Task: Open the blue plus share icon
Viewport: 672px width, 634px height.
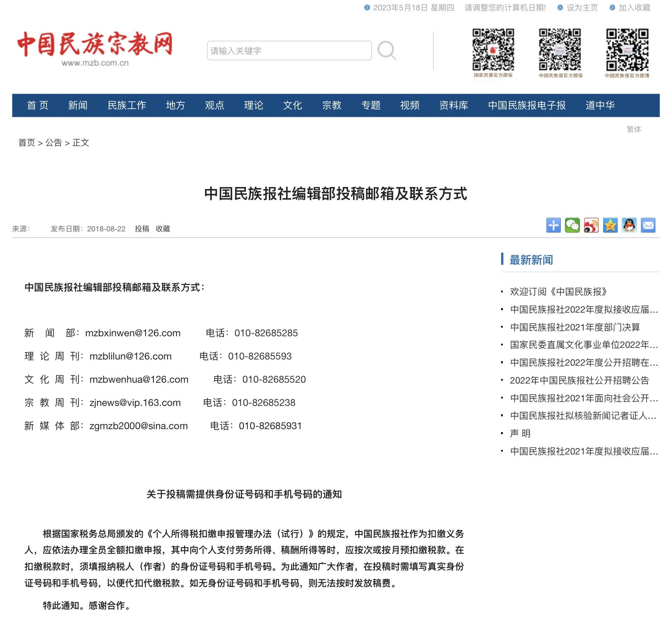Action: pos(553,225)
